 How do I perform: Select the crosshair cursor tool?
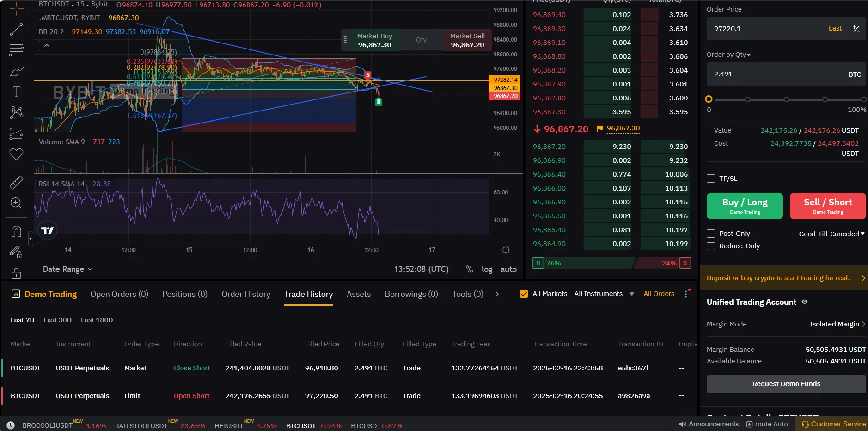(x=16, y=8)
